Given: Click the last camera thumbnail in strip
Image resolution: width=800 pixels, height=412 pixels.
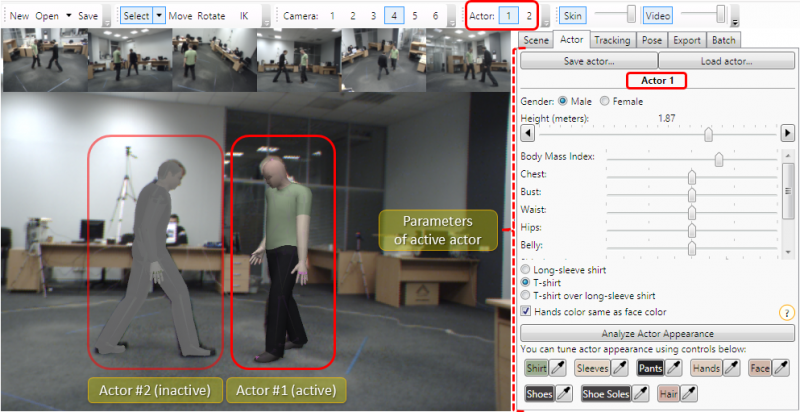Looking at the screenshot, I should click(x=468, y=60).
